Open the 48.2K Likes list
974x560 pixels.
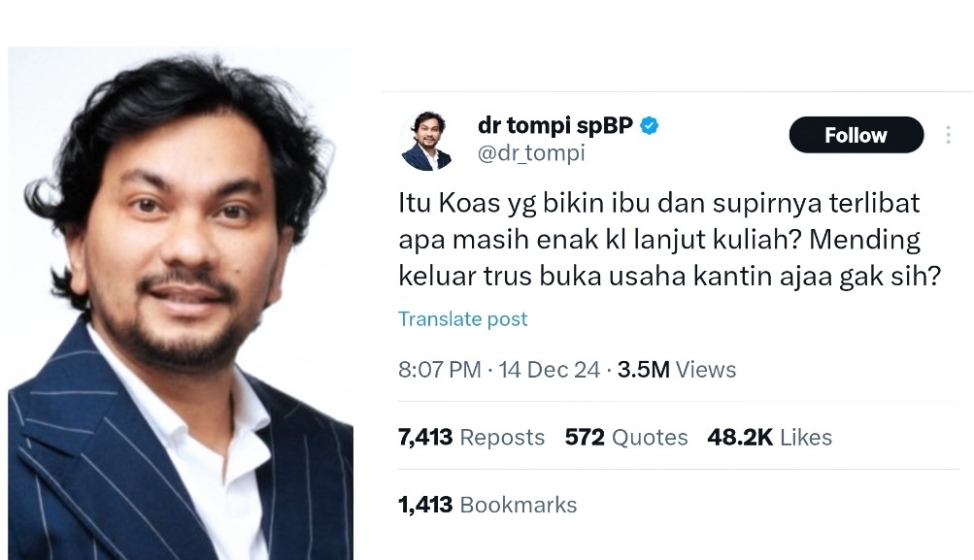pyautogui.click(x=770, y=437)
